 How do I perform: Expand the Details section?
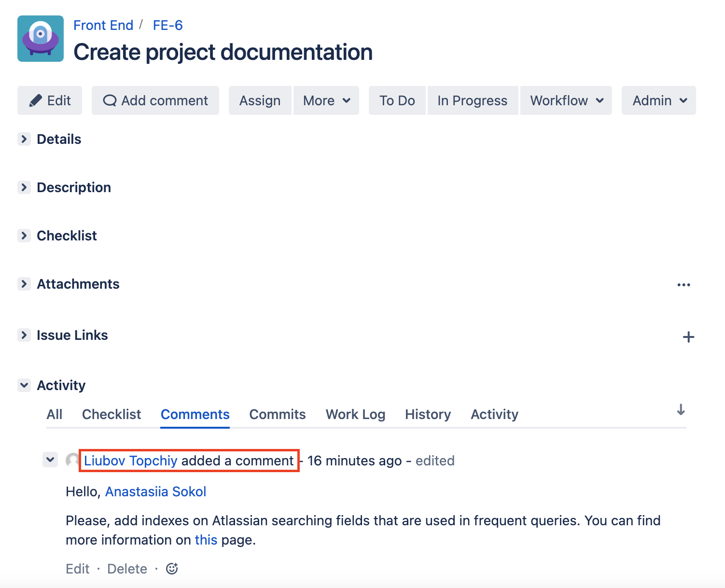coord(24,139)
